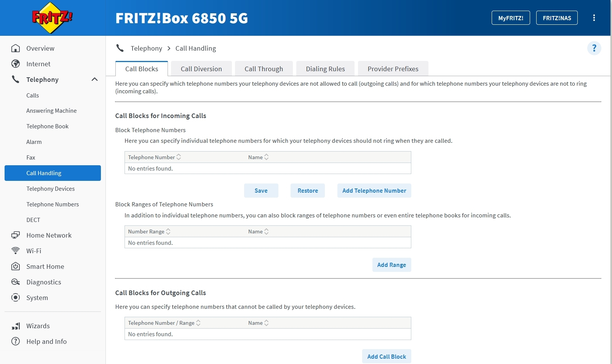
Task: Click Add Telephone Number
Action: [374, 191]
